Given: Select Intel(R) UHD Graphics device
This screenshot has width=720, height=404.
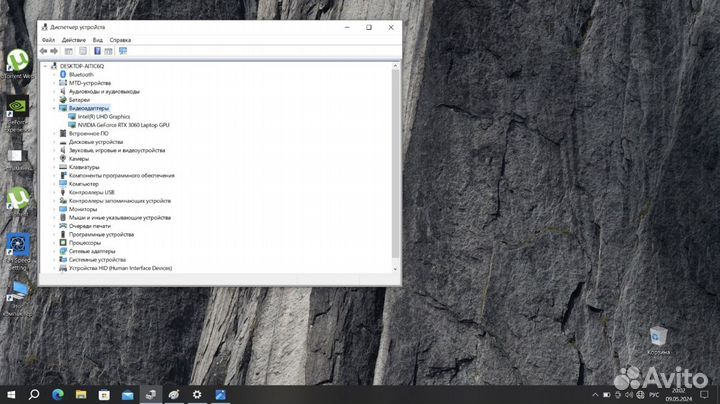Looking at the screenshot, I should click(103, 116).
